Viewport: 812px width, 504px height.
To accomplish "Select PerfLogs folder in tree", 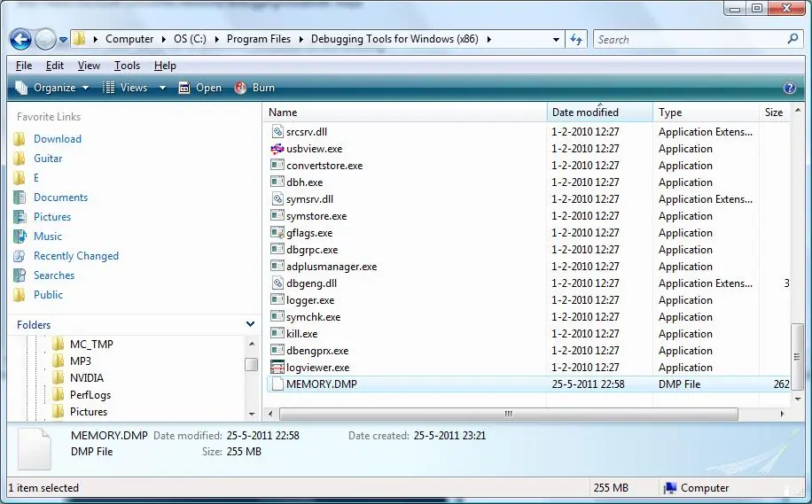I will 90,395.
